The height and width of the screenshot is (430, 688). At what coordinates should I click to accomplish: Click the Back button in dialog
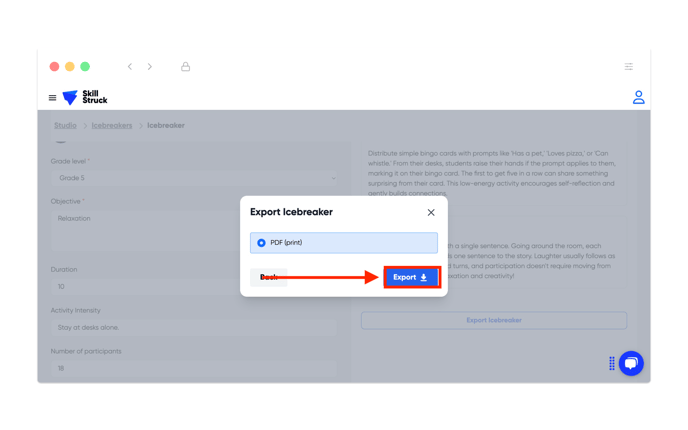269,277
